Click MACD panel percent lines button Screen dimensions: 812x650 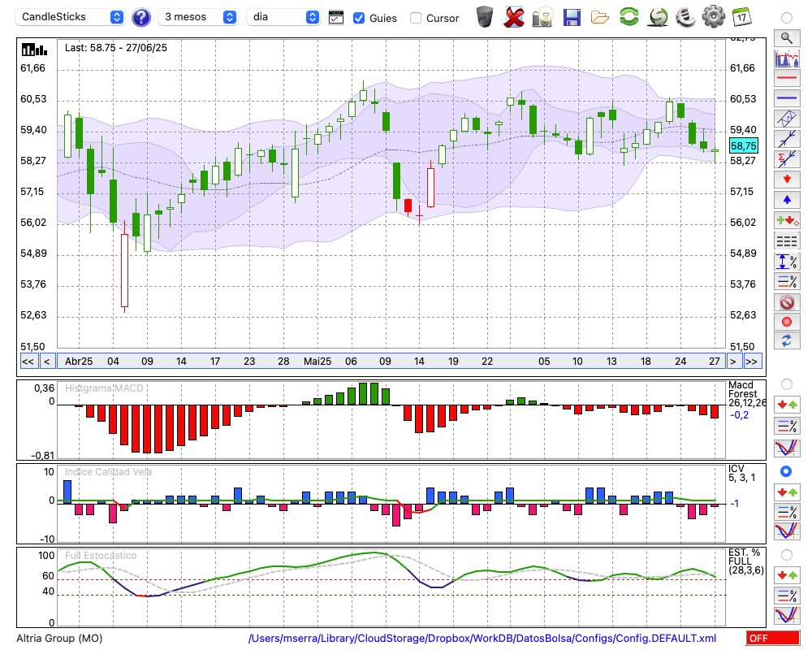(787, 426)
